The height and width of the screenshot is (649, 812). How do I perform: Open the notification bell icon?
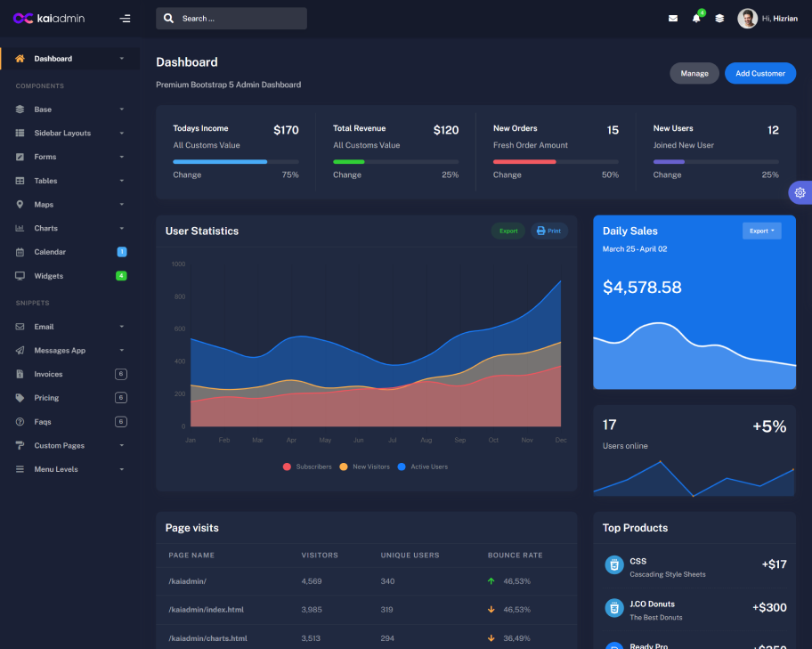[x=696, y=19]
